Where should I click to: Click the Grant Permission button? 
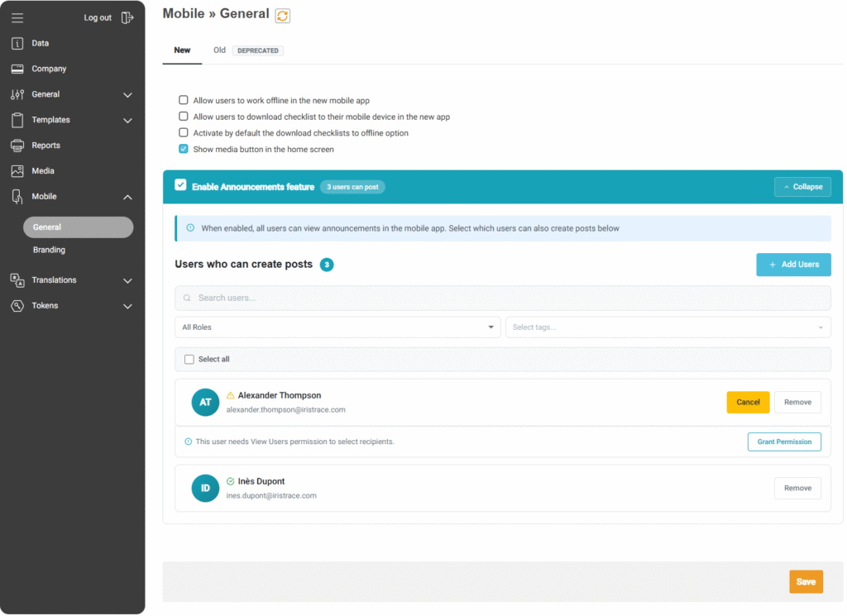784,442
